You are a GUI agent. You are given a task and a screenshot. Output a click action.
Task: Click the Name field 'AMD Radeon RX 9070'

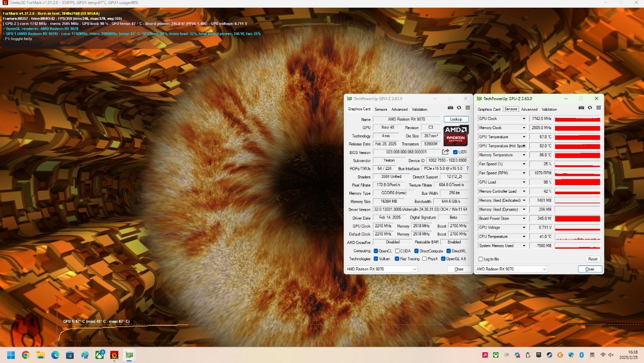tap(406, 119)
